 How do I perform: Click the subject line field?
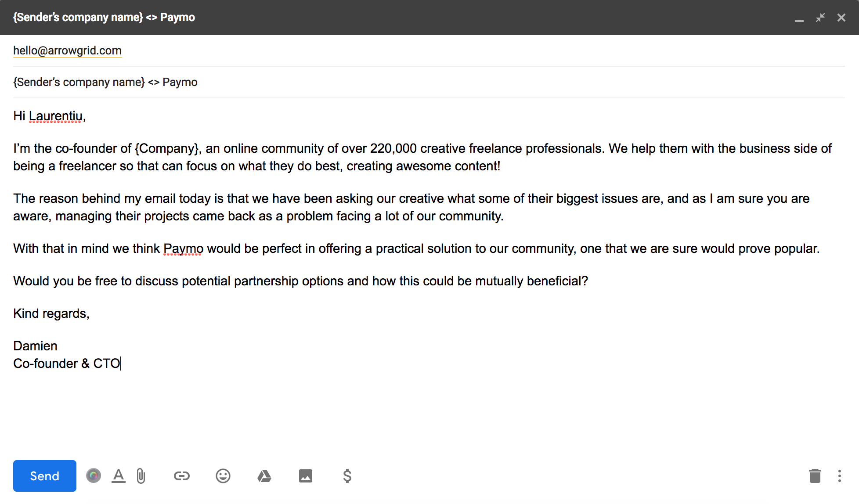click(x=307, y=83)
